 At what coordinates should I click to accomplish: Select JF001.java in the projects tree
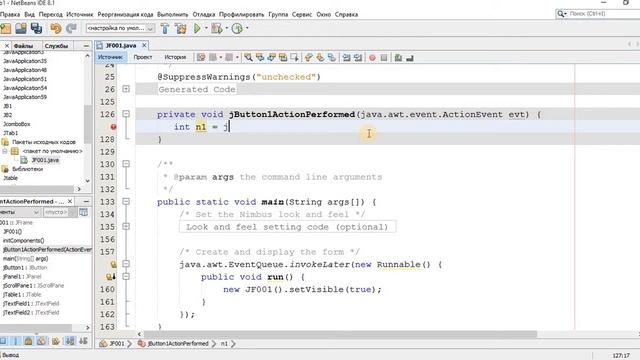click(x=45, y=160)
